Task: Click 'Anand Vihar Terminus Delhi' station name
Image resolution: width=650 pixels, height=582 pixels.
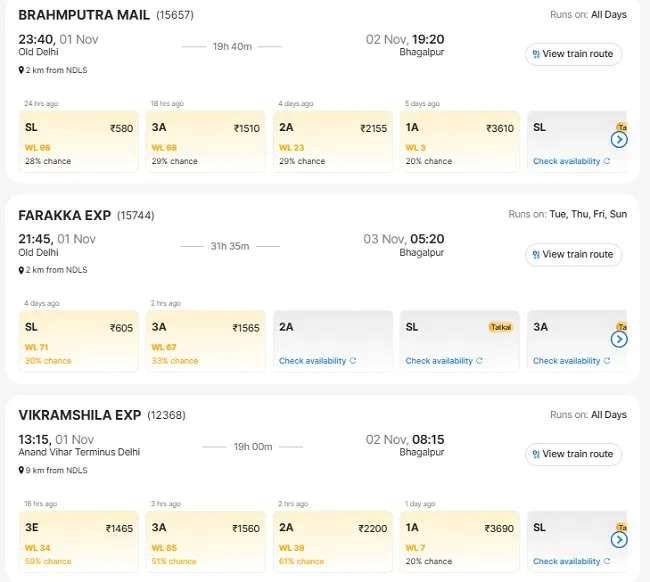Action: coord(79,452)
